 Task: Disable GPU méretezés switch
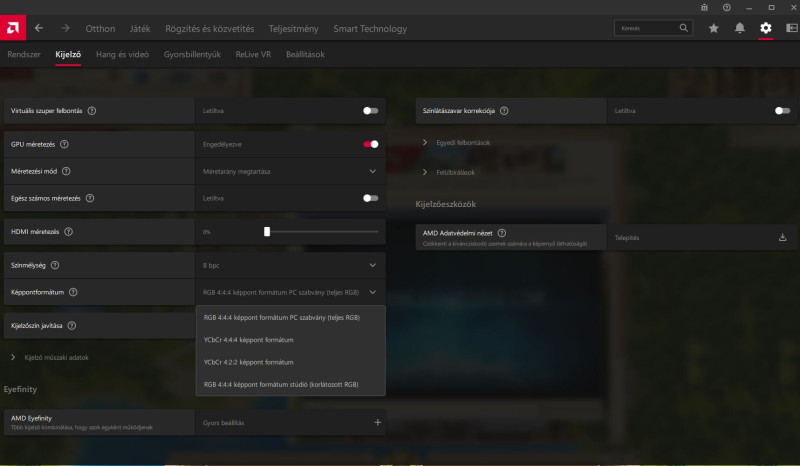coord(371,144)
